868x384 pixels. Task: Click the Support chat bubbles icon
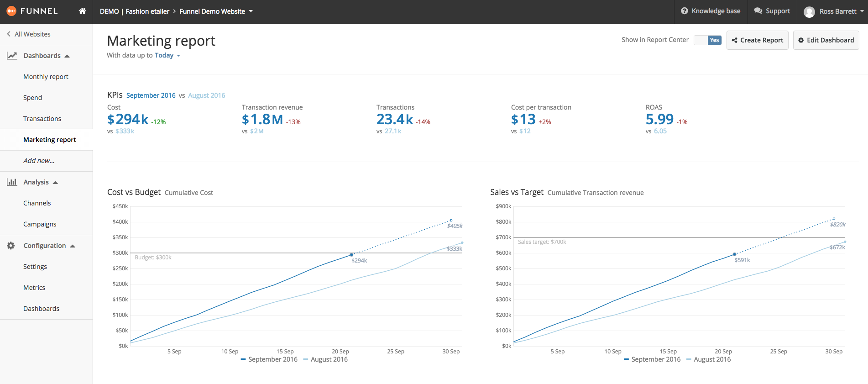[x=758, y=11]
